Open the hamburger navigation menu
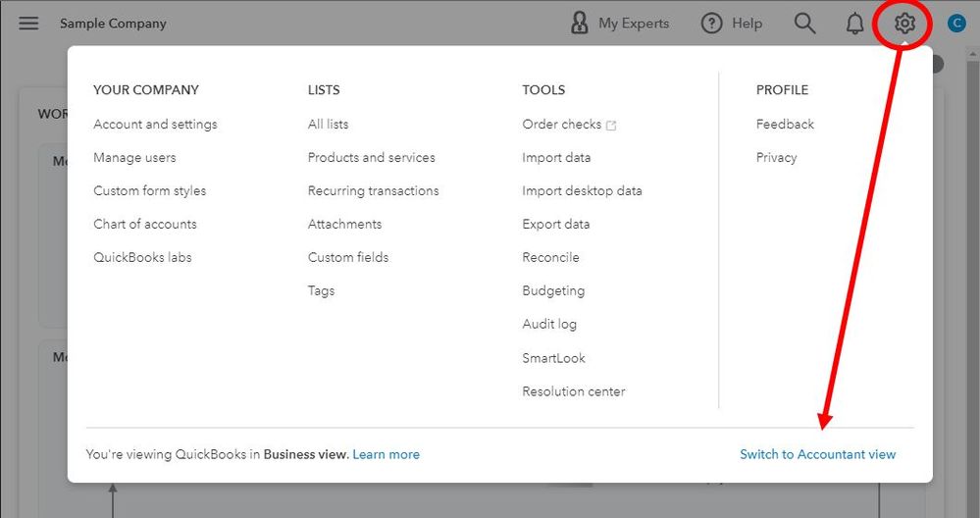The image size is (980, 518). point(28,24)
